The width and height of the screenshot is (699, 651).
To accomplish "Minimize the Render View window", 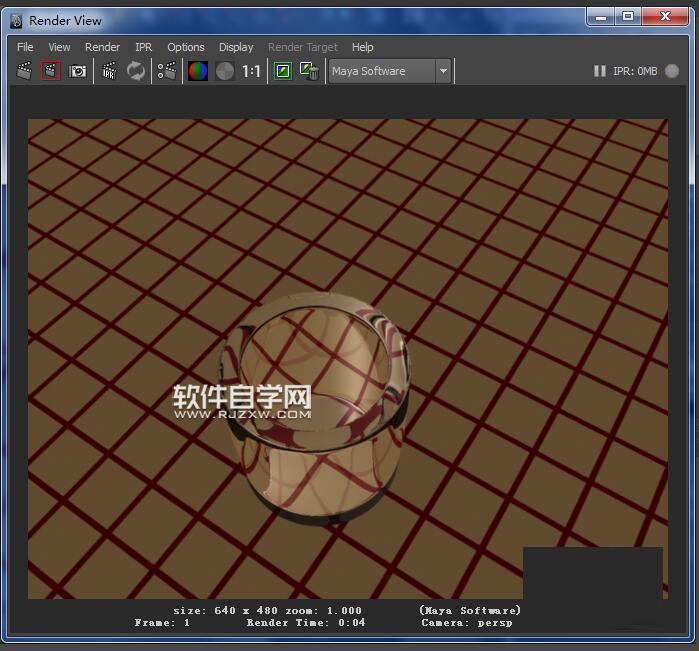I will (601, 17).
